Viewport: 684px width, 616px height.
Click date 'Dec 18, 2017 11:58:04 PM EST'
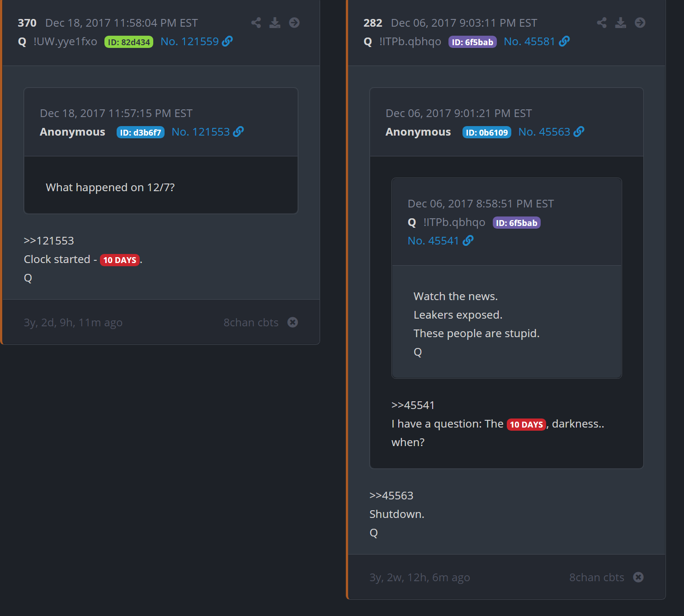pyautogui.click(x=122, y=23)
